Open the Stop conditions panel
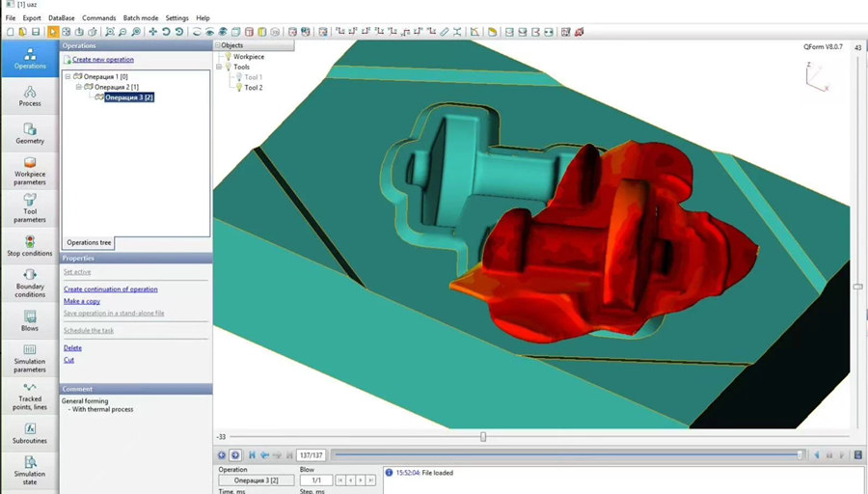The height and width of the screenshot is (494, 868). (x=30, y=245)
